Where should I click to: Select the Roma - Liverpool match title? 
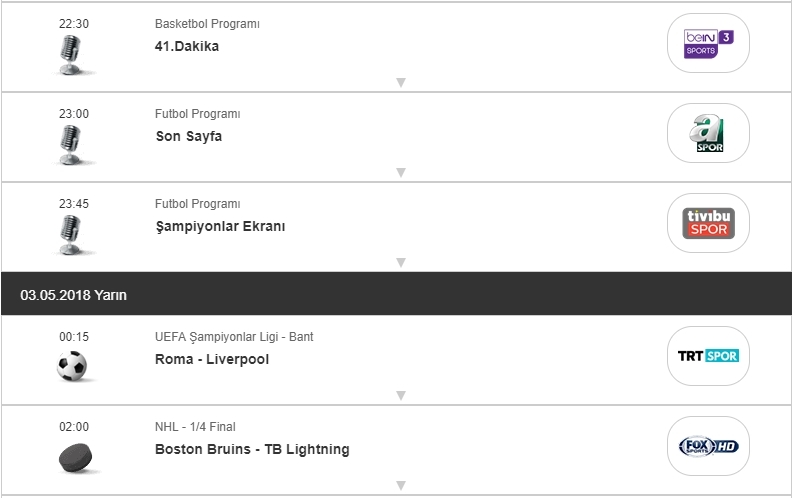pos(212,359)
